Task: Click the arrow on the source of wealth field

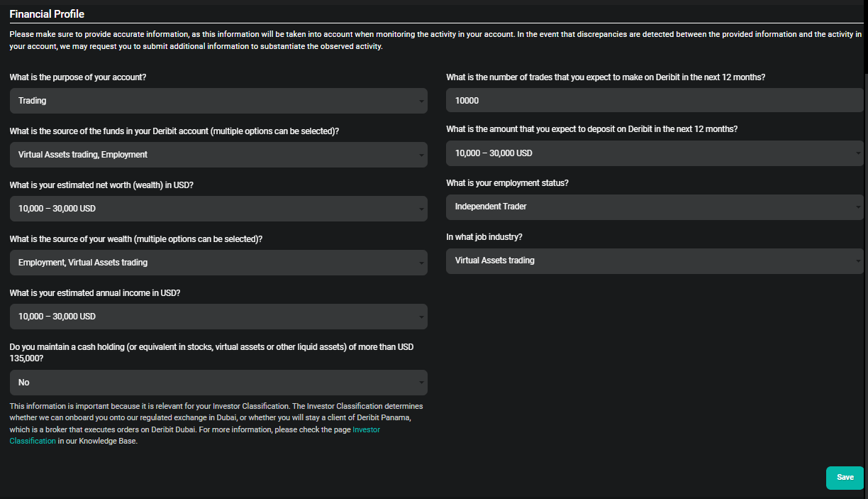Action: click(x=420, y=262)
